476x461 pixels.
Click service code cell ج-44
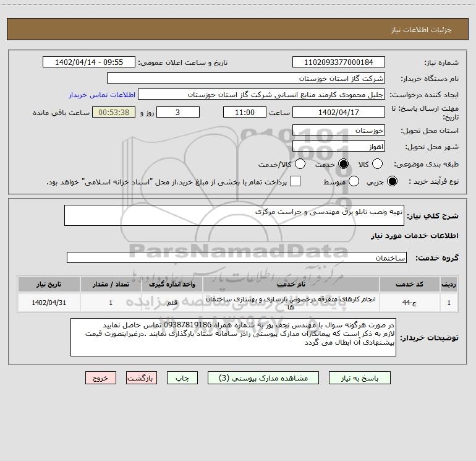click(x=409, y=303)
